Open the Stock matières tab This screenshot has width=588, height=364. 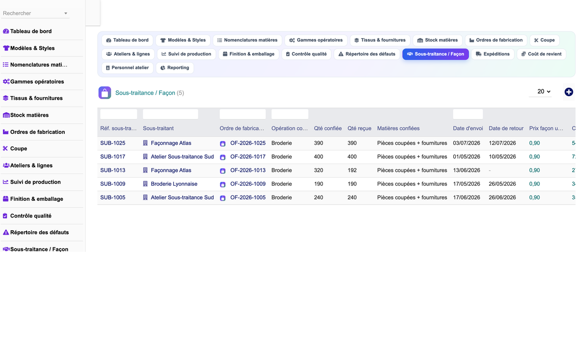tap(438, 40)
